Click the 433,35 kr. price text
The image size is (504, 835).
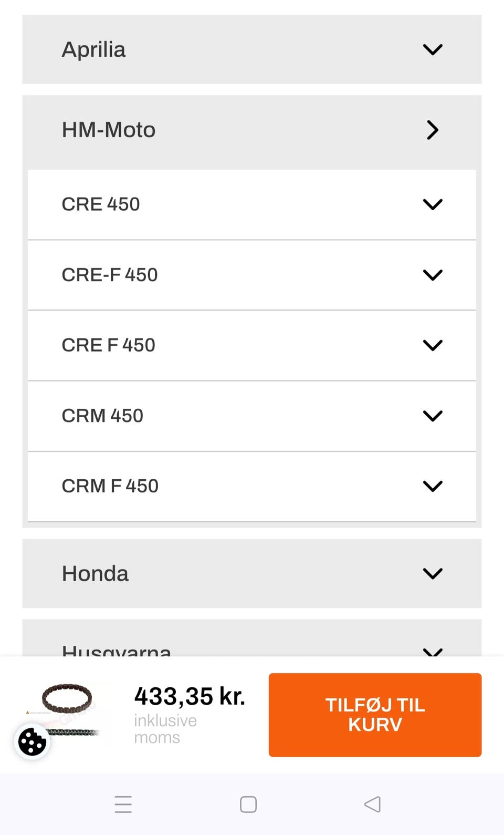coord(190,696)
